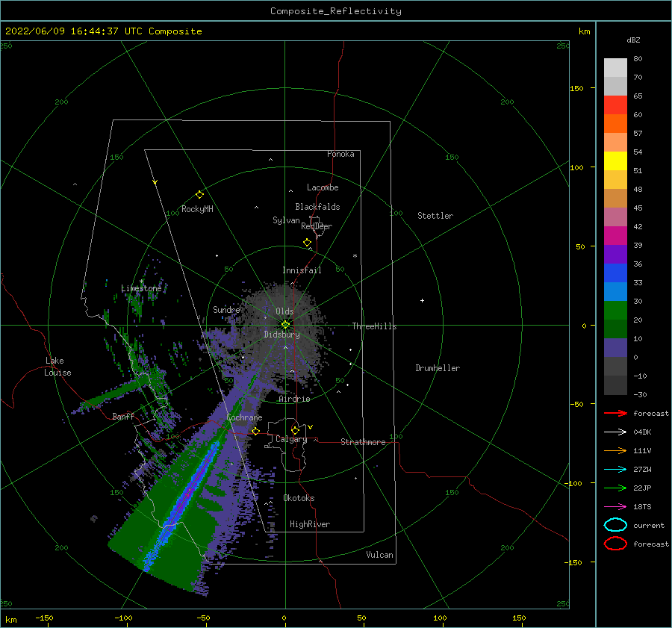Click the 51 dBZ yellow color swatch
This screenshot has width=672, height=628.
pyautogui.click(x=615, y=161)
